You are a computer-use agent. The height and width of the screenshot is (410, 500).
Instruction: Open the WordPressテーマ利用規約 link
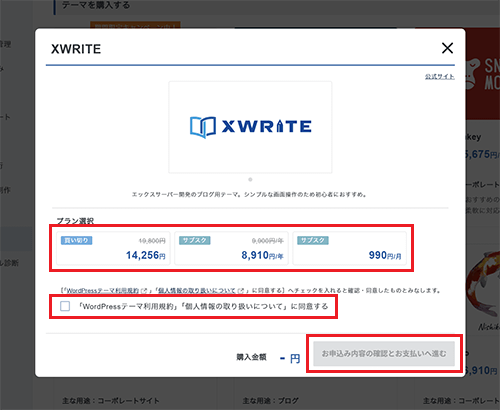[103, 291]
